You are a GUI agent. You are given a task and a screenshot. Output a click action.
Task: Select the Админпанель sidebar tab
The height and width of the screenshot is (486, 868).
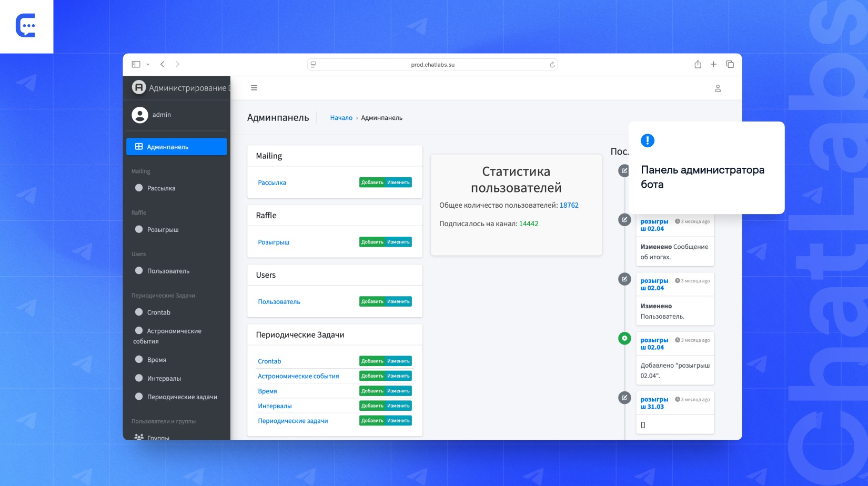[176, 146]
